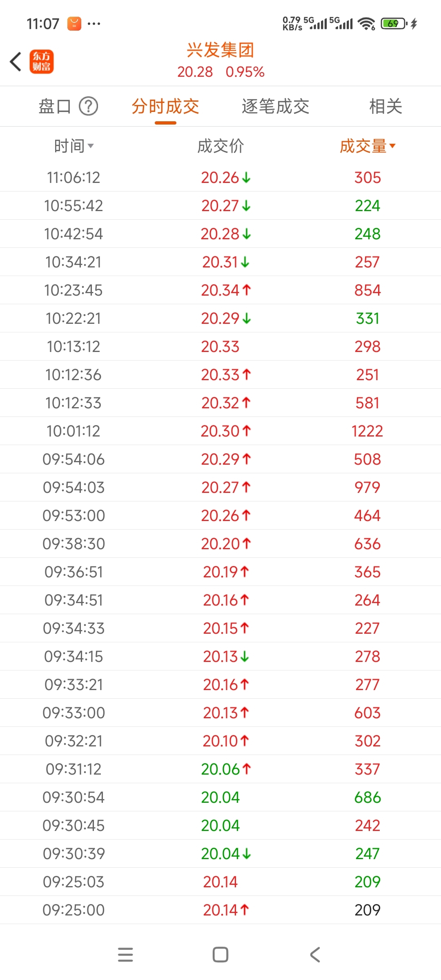The height and width of the screenshot is (980, 441).
Task: Tap the 20.28 current price text
Action: tap(195, 72)
